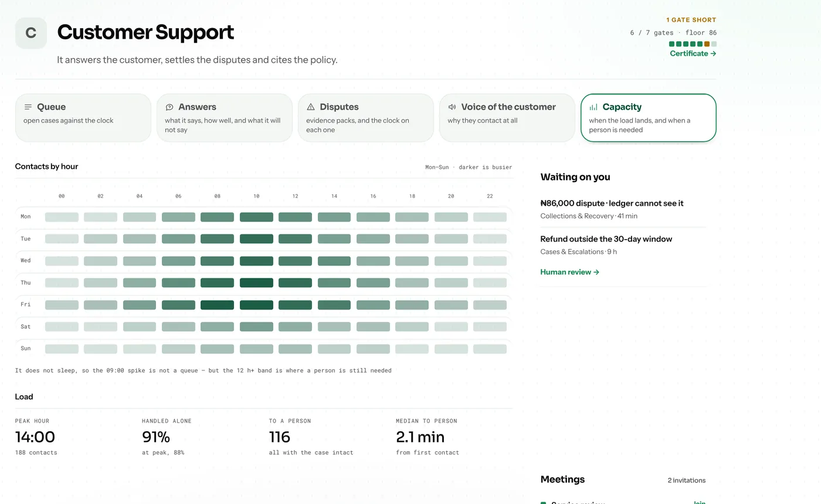Click the "188 contacts" label

(x=36, y=452)
